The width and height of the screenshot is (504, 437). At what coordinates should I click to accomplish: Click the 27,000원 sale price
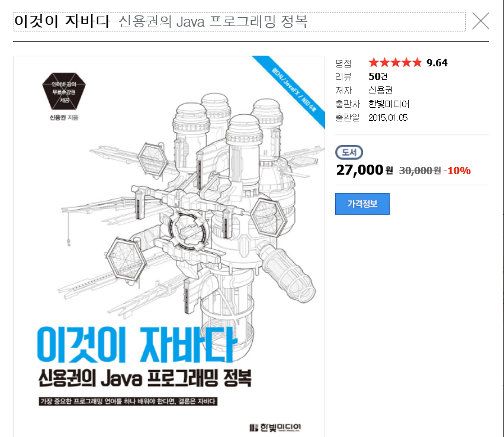click(364, 170)
